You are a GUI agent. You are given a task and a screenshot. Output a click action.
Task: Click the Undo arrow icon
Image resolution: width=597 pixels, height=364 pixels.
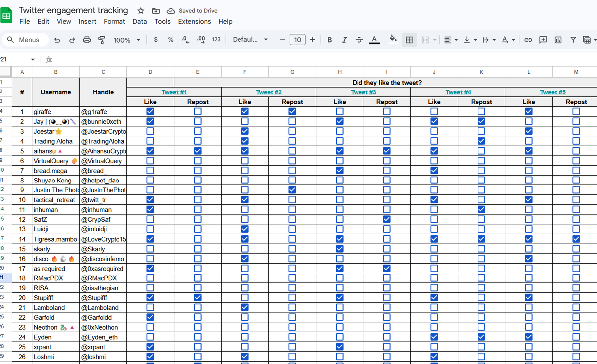[x=57, y=40]
